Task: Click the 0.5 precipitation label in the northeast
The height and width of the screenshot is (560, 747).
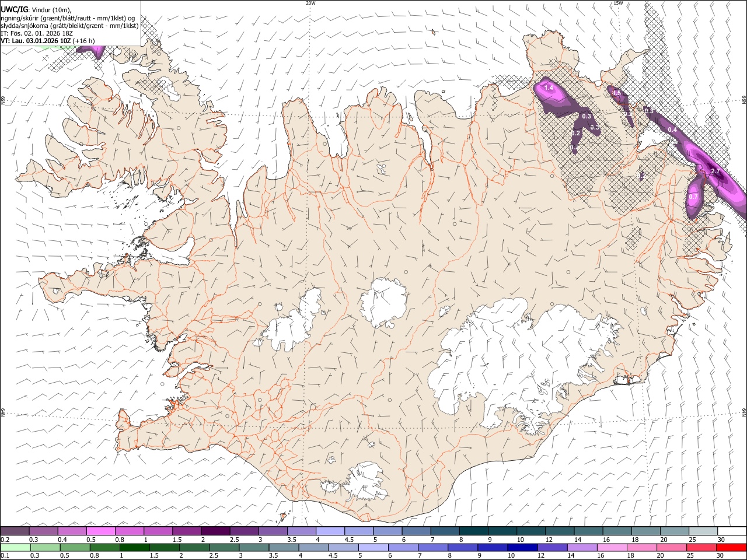Action: (616, 93)
